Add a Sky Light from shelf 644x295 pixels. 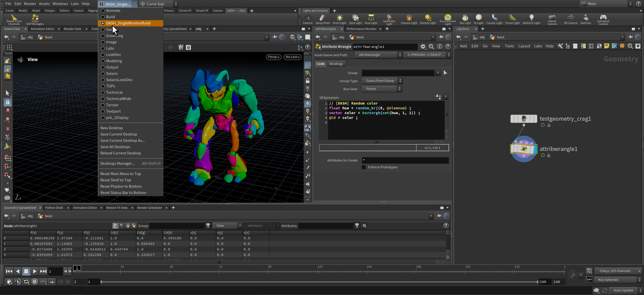pyautogui.click(x=465, y=19)
